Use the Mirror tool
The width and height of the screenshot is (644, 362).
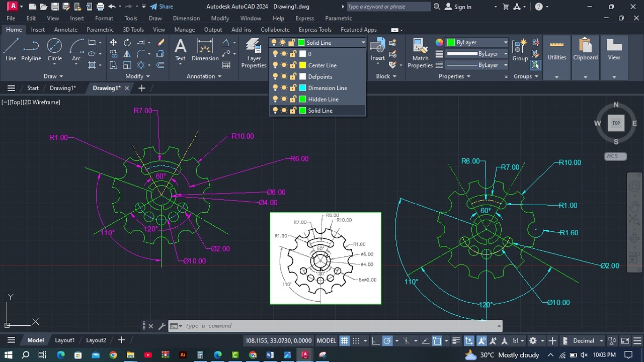pos(127,54)
